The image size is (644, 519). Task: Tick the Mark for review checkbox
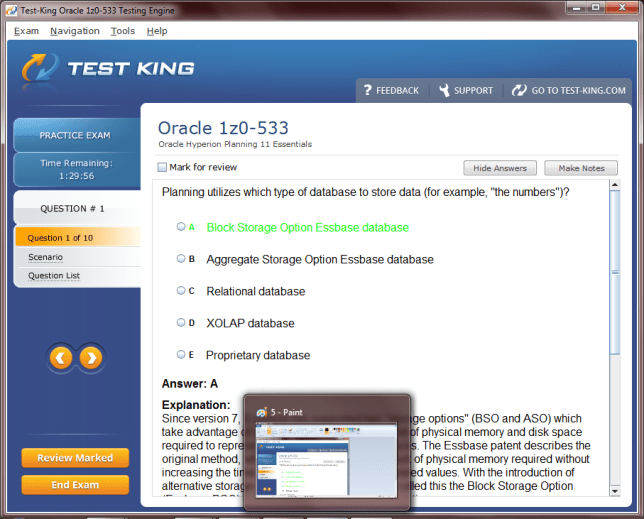(x=162, y=167)
